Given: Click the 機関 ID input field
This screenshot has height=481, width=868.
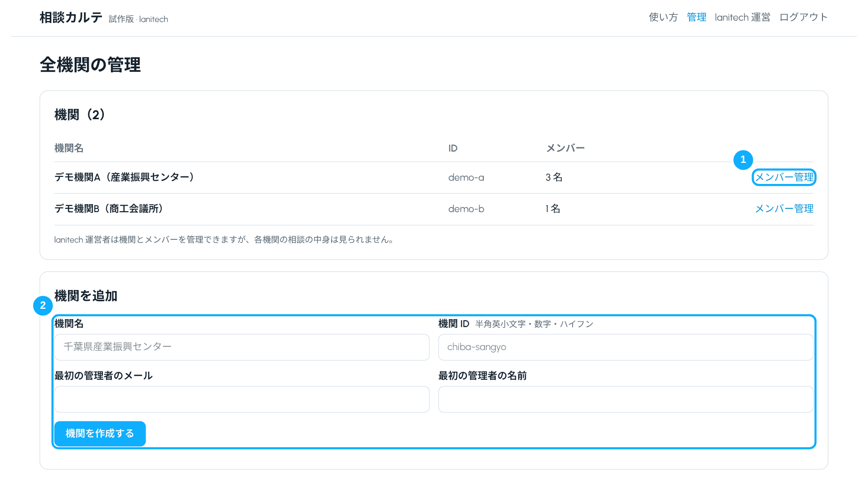Looking at the screenshot, I should coord(626,347).
